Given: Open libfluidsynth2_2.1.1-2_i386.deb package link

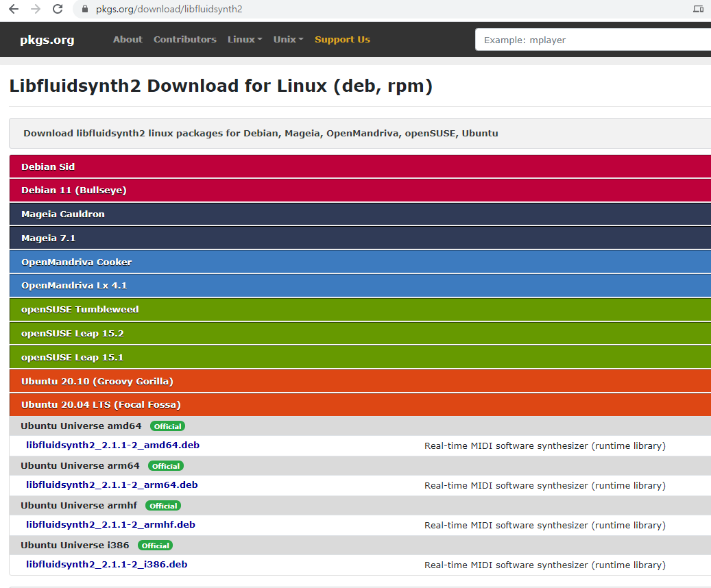Looking at the screenshot, I should pyautogui.click(x=106, y=565).
